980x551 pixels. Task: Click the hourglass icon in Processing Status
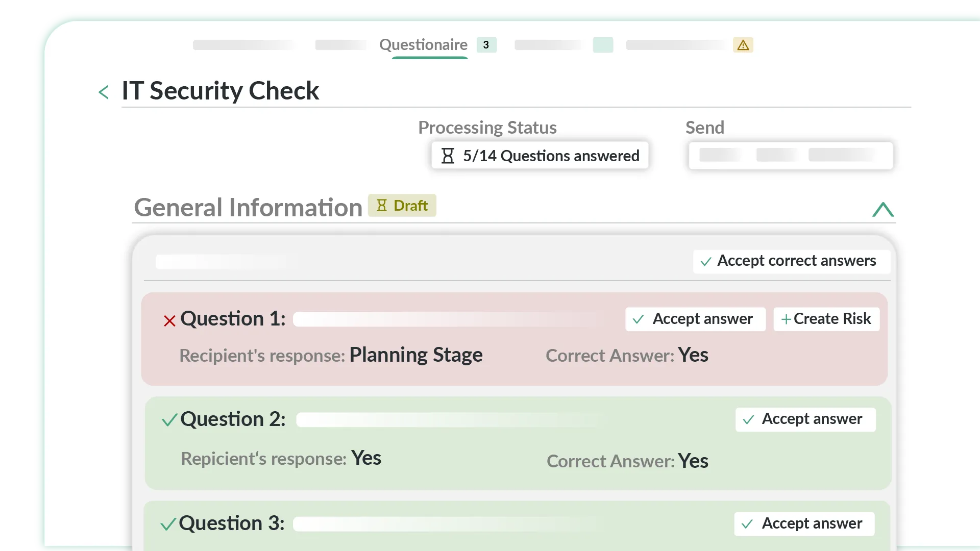click(448, 156)
